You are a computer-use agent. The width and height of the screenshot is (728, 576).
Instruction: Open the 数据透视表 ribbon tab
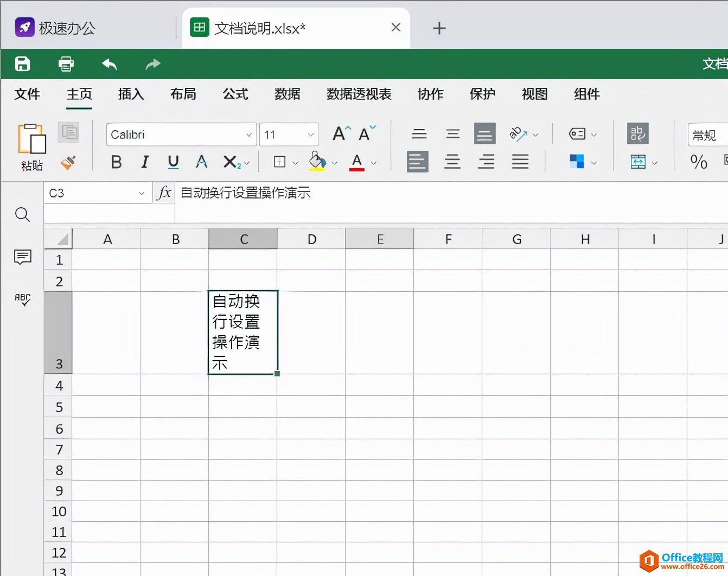[x=358, y=94]
